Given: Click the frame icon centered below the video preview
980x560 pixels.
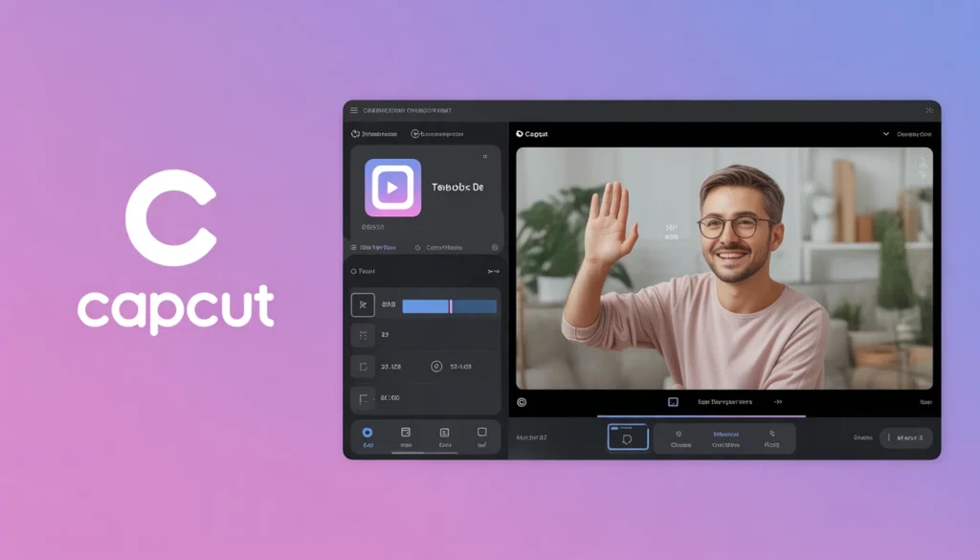Looking at the screenshot, I should 673,402.
